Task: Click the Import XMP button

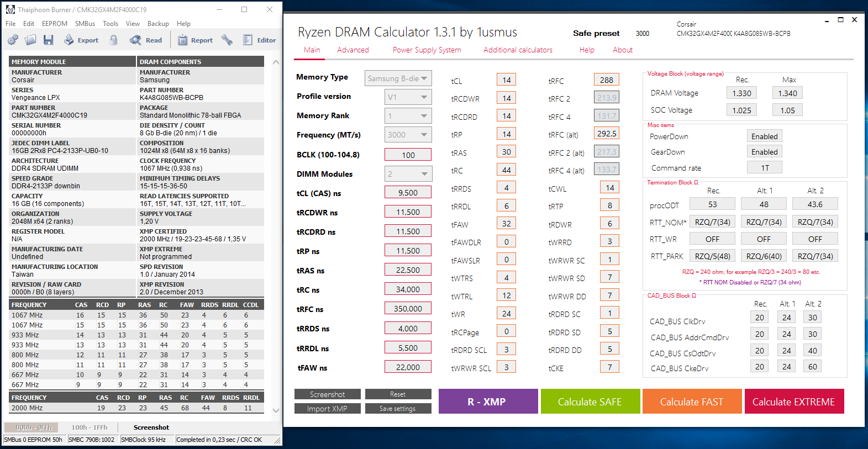Action: point(328,409)
